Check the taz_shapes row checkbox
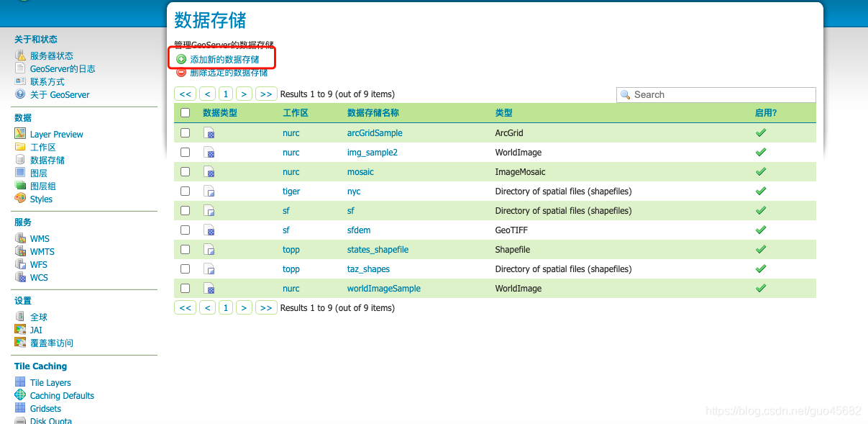 (x=186, y=269)
